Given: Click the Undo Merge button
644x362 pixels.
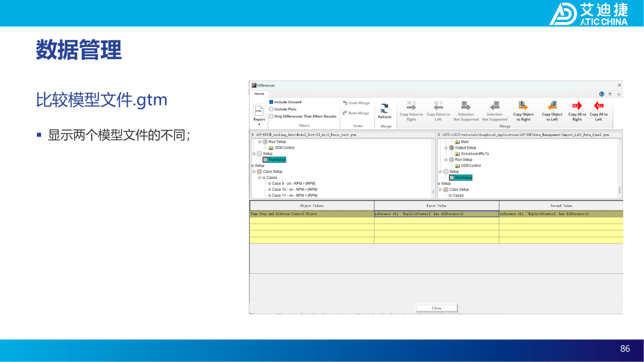Looking at the screenshot, I should click(356, 103).
